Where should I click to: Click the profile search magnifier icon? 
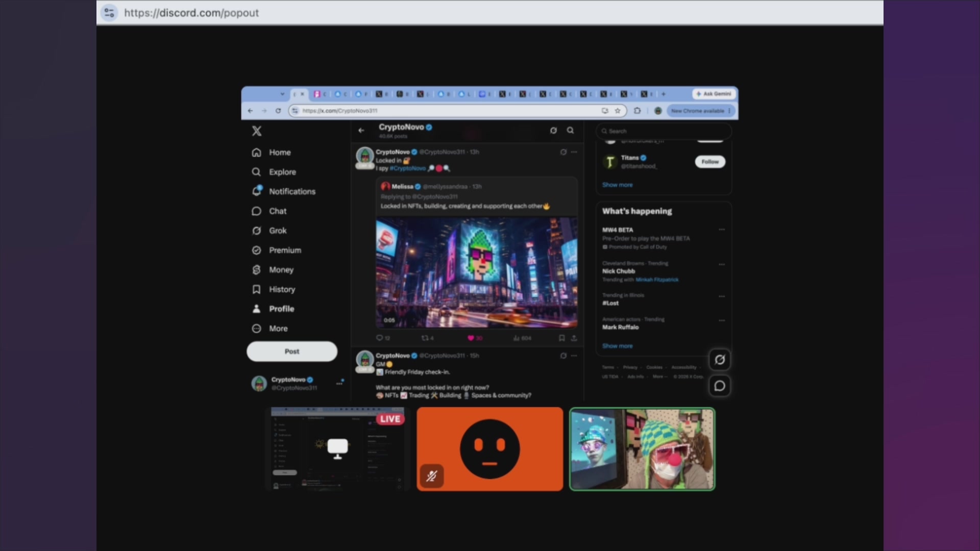pyautogui.click(x=570, y=131)
